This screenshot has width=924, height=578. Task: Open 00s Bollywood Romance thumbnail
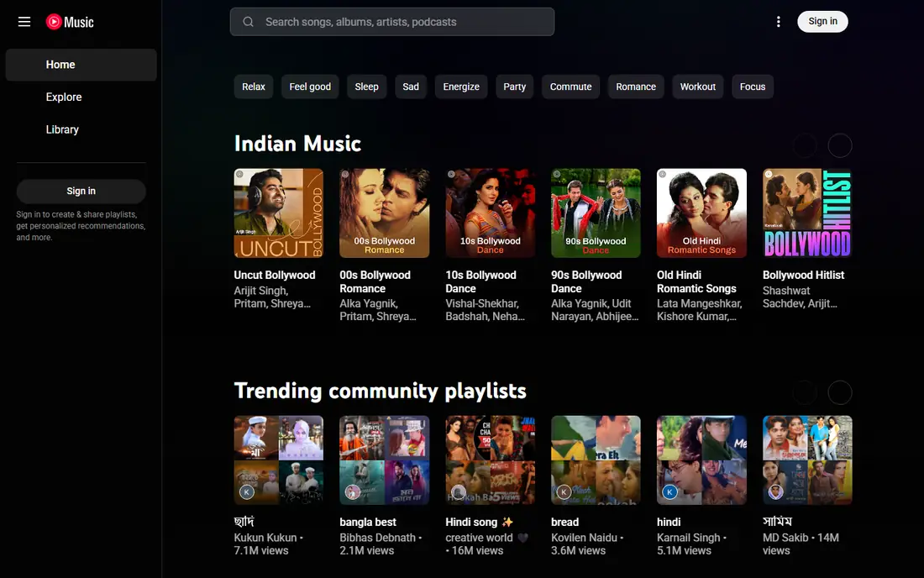pos(384,213)
